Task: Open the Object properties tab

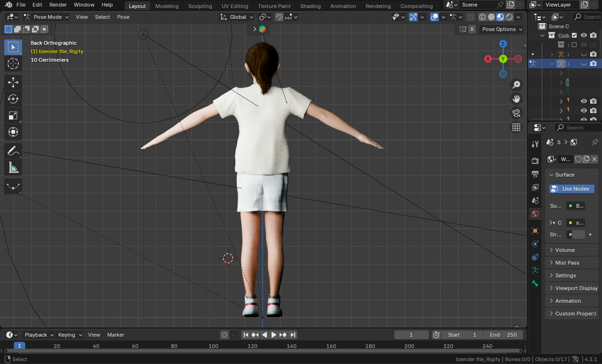Action: click(535, 230)
